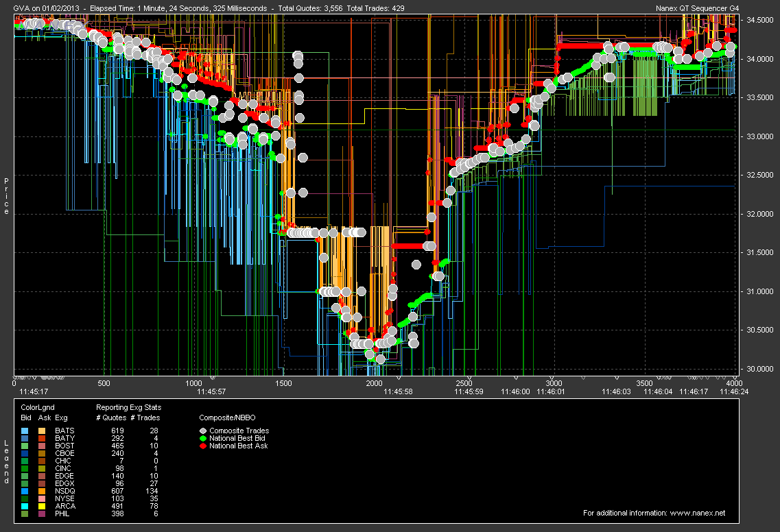780x532 pixels.
Task: Click the EDGX exchange name in legend
Action: 64,484
